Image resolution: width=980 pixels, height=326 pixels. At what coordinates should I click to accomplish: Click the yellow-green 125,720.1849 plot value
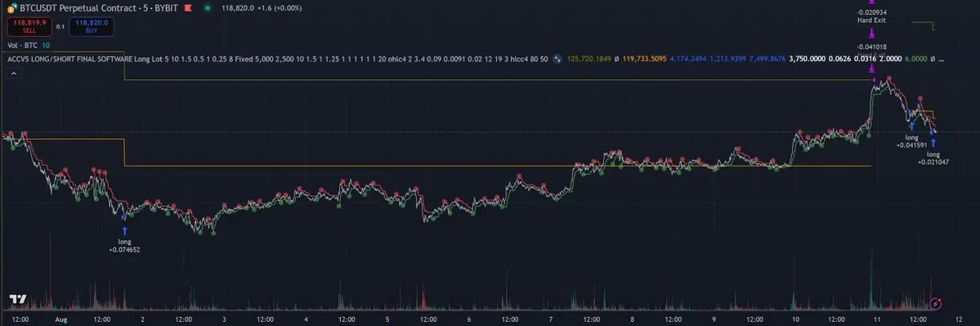pos(589,60)
